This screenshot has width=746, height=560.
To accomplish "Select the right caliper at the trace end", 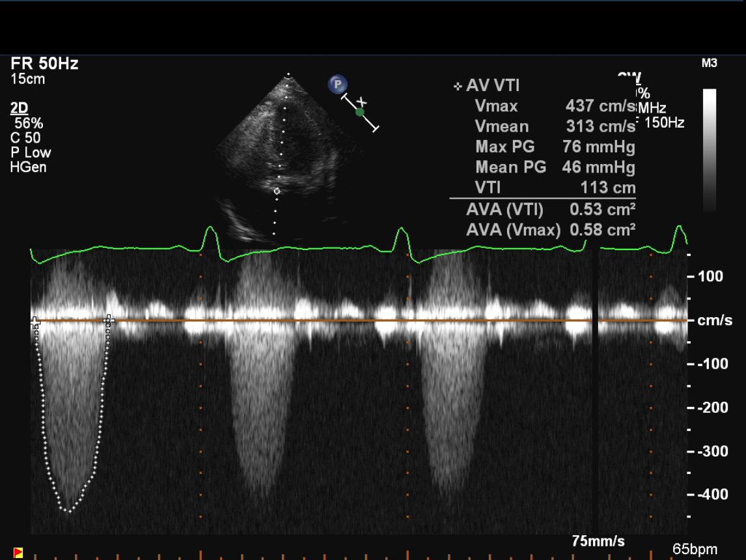I will click(109, 320).
